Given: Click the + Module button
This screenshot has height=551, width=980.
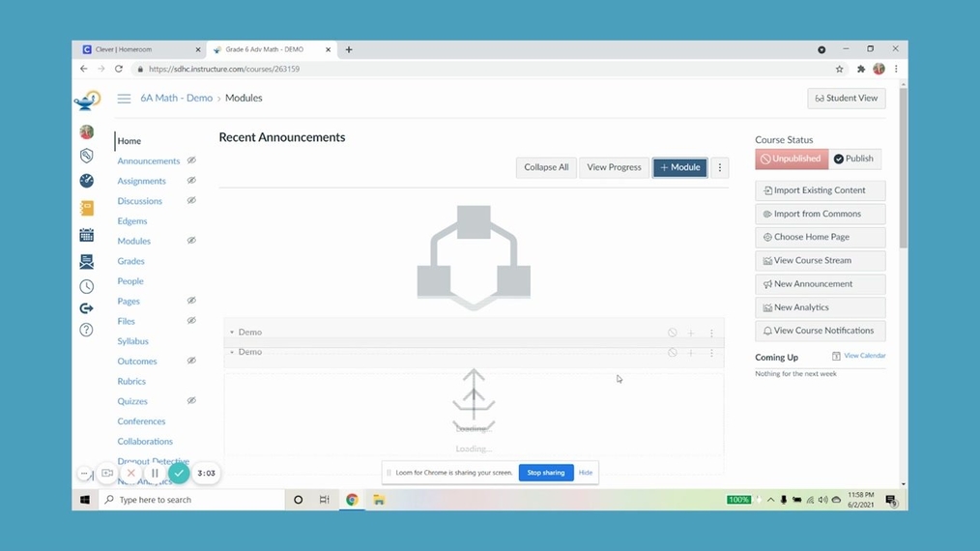Looking at the screenshot, I should [x=679, y=167].
